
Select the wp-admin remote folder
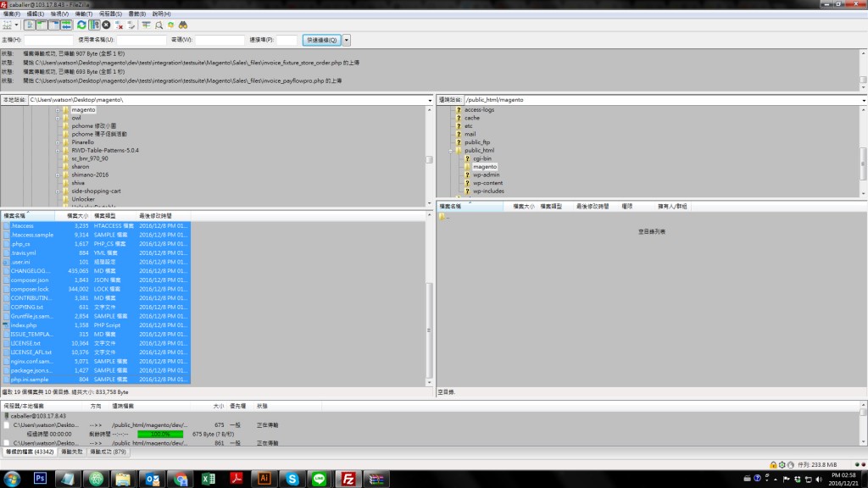(486, 175)
